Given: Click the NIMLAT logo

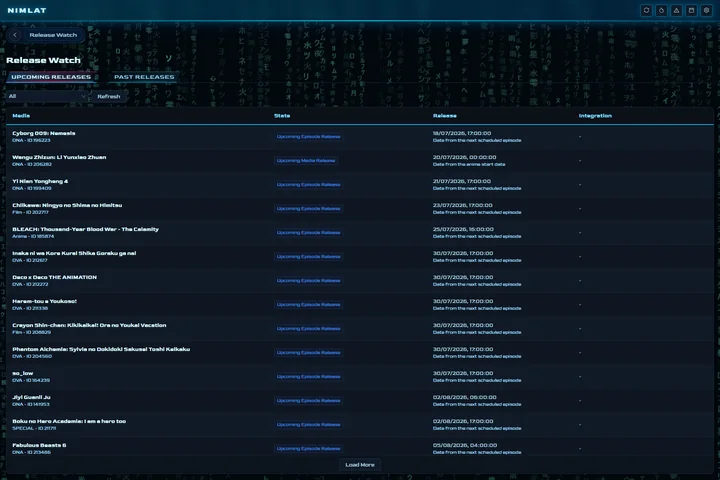Looking at the screenshot, I should [x=27, y=10].
